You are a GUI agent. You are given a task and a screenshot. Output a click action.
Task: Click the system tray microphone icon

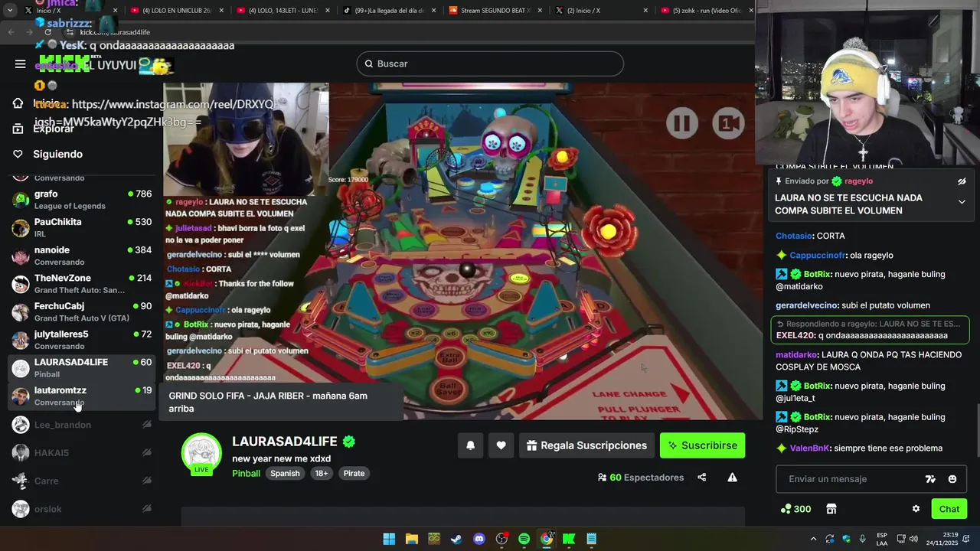pyautogui.click(x=863, y=539)
